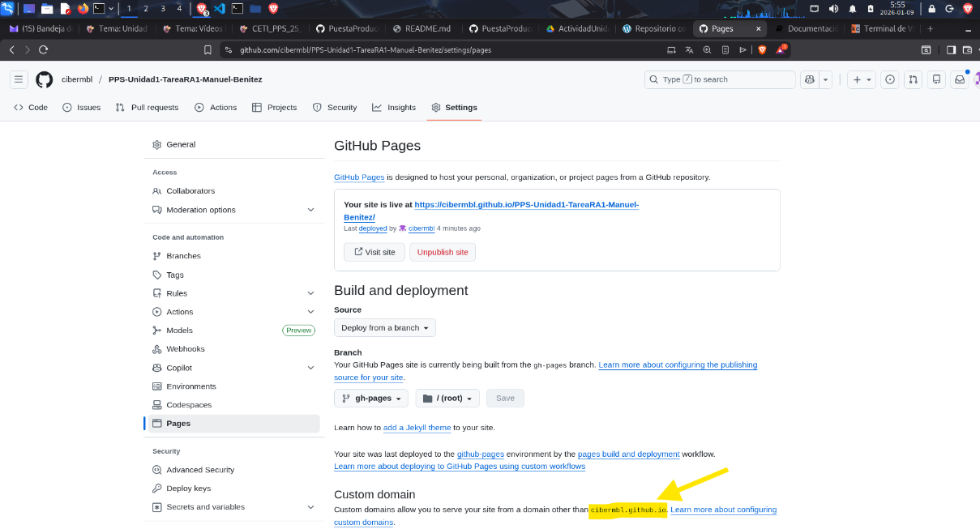Screen dimensions: 980x529
Task: Open the / (root) folder dropdown
Action: coord(447,398)
